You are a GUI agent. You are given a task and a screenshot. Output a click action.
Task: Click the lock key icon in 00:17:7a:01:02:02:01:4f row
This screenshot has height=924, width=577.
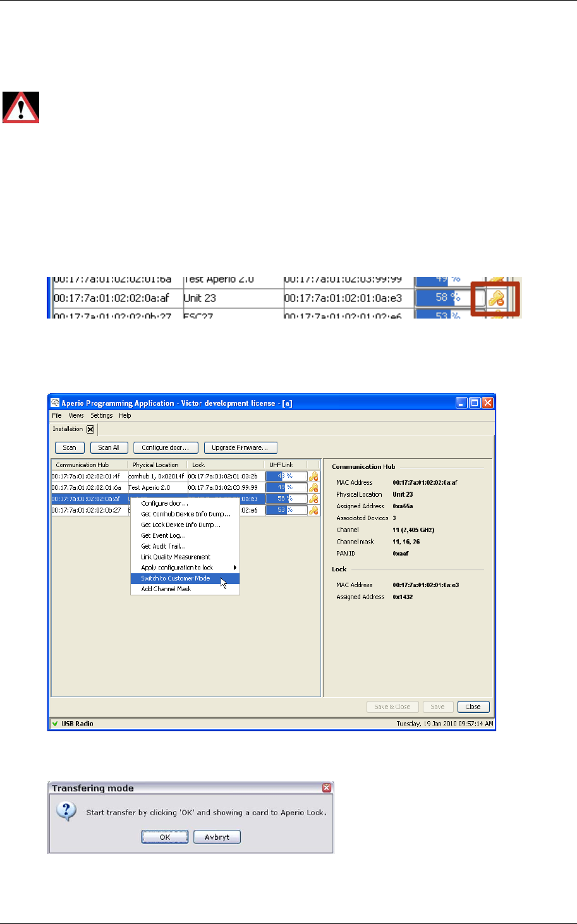(313, 477)
